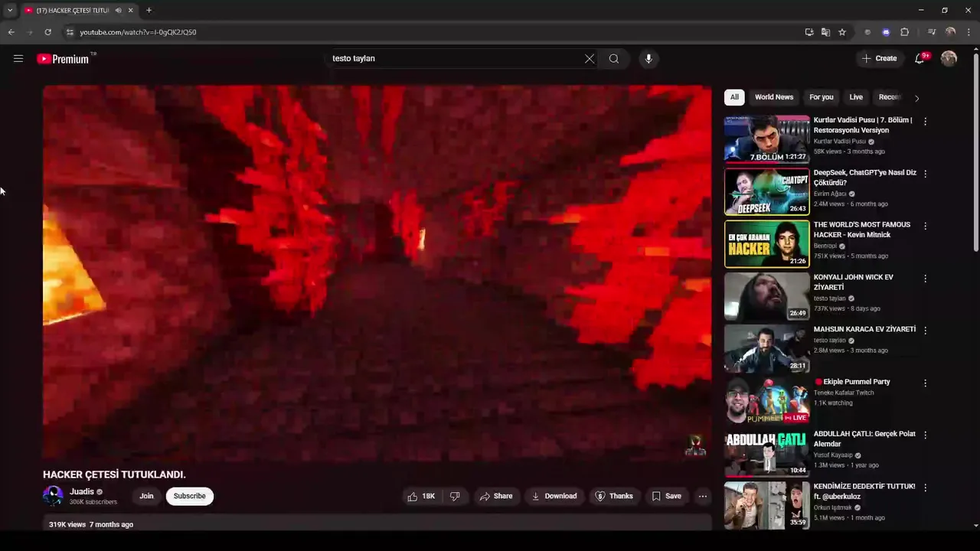Click the Create button
Image resolution: width=980 pixels, height=551 pixels.
pyautogui.click(x=879, y=58)
